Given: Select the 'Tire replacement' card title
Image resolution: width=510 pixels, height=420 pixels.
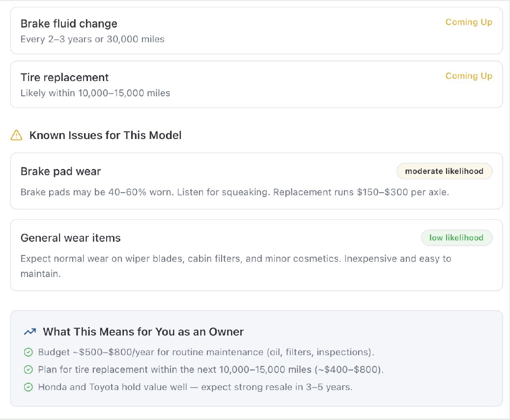Looking at the screenshot, I should point(64,78).
